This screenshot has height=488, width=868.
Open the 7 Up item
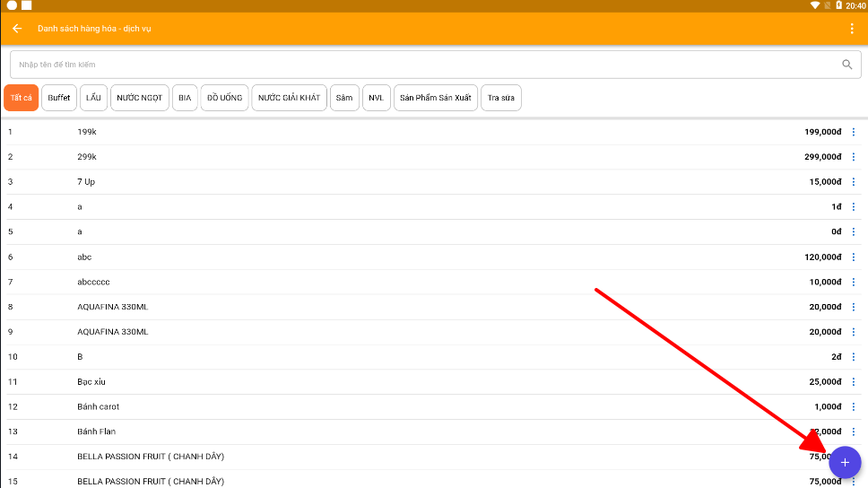click(x=434, y=182)
